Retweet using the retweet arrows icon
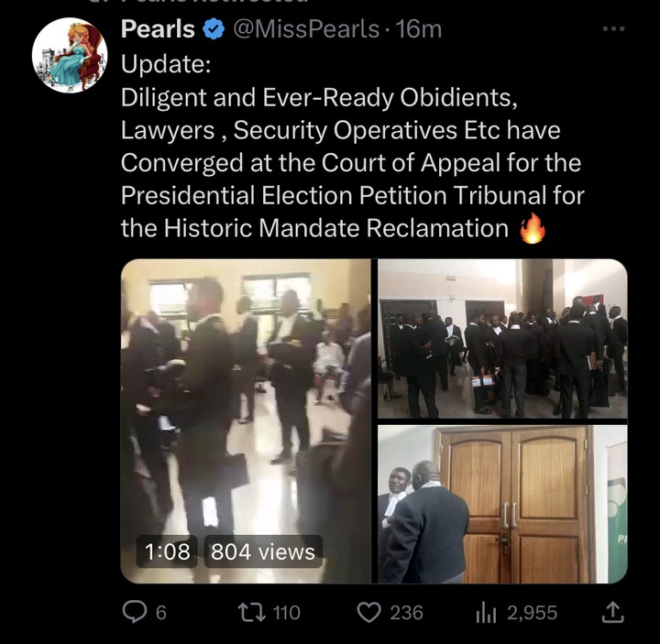The image size is (660, 644). coord(252,613)
